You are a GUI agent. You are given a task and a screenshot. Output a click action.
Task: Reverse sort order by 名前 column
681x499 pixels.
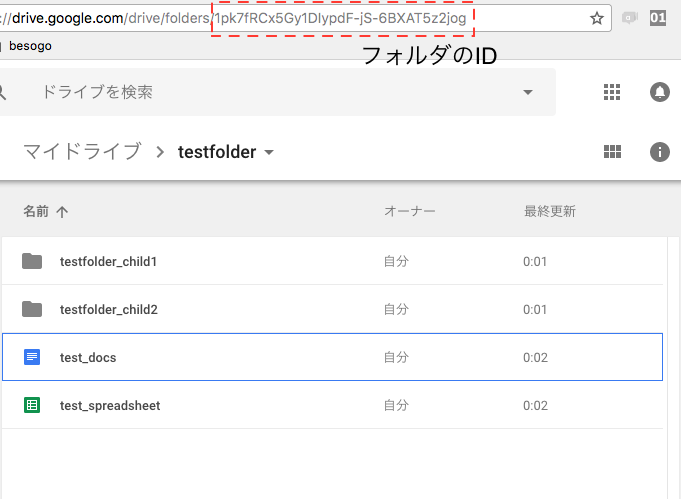point(62,212)
